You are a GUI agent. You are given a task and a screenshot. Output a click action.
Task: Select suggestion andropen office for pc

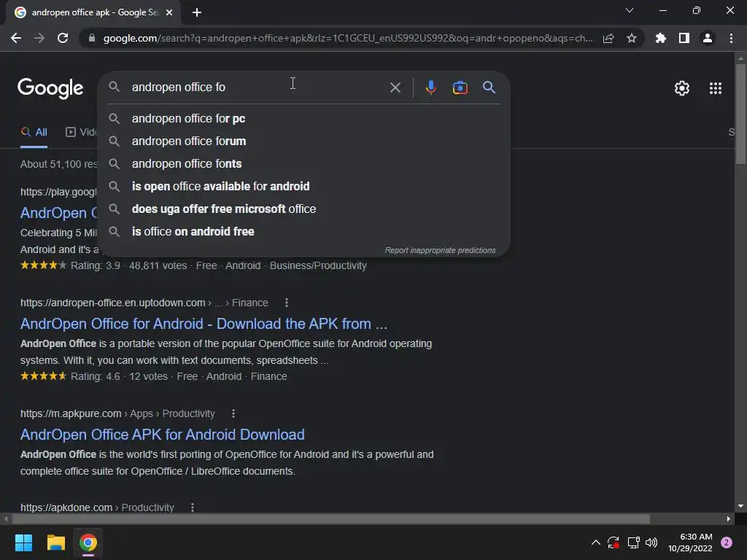304,119
